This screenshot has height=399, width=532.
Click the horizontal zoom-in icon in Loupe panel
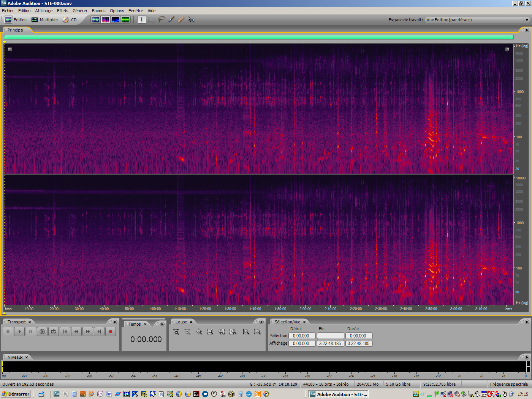pos(176,331)
